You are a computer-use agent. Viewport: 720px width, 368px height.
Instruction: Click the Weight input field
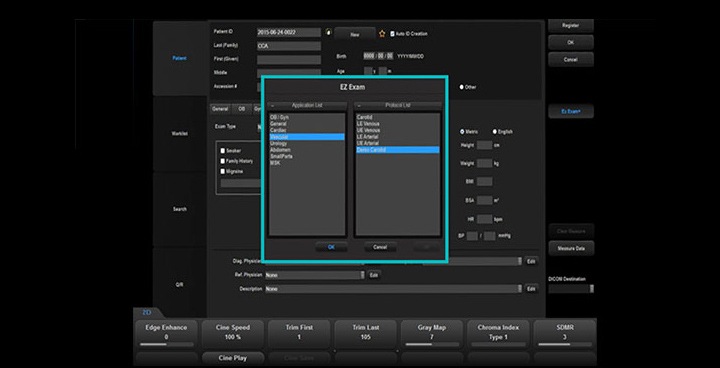click(x=484, y=163)
